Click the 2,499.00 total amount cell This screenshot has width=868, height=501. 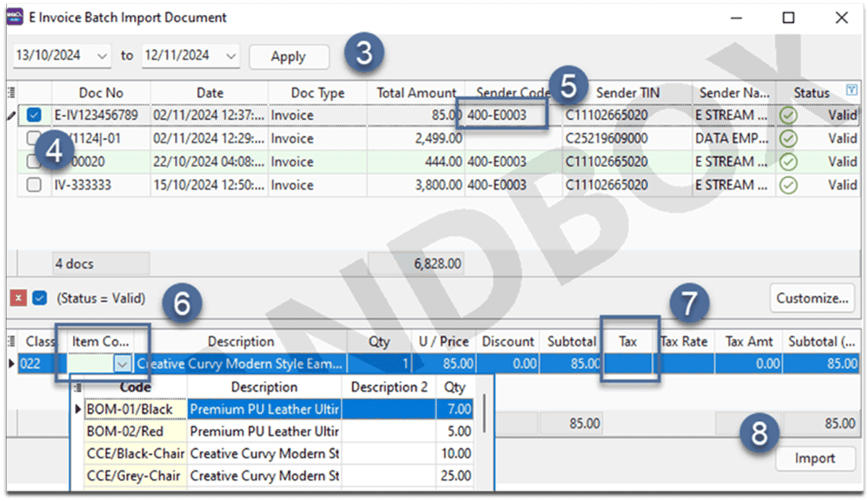416,139
